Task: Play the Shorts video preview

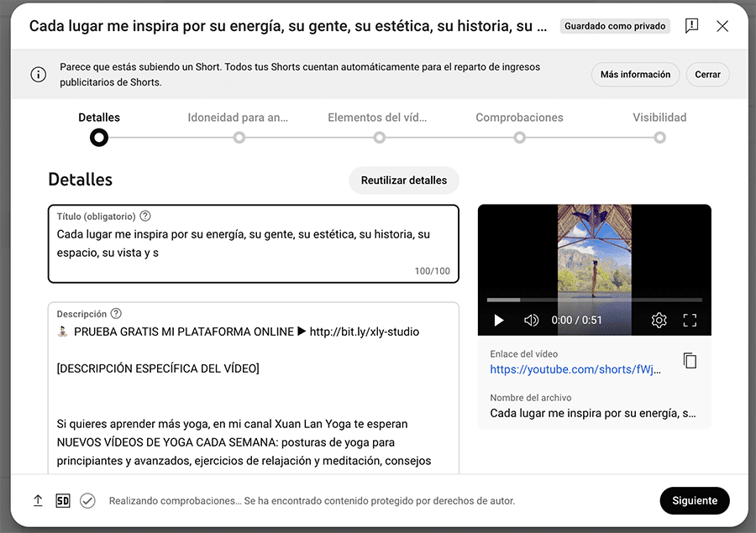Action: (498, 320)
